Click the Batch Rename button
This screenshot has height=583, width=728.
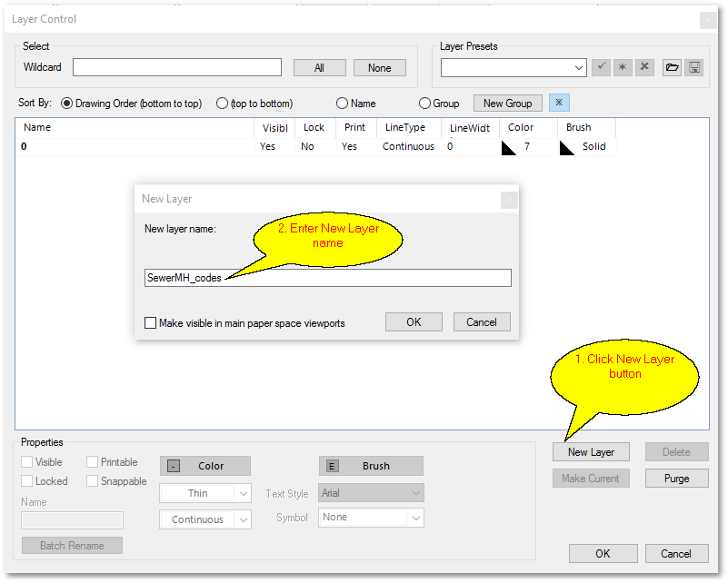[72, 546]
